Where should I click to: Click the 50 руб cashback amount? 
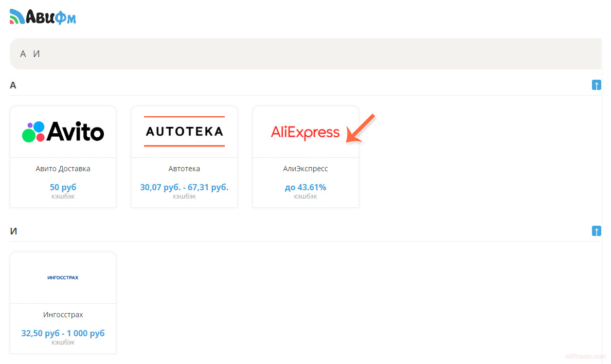point(63,188)
